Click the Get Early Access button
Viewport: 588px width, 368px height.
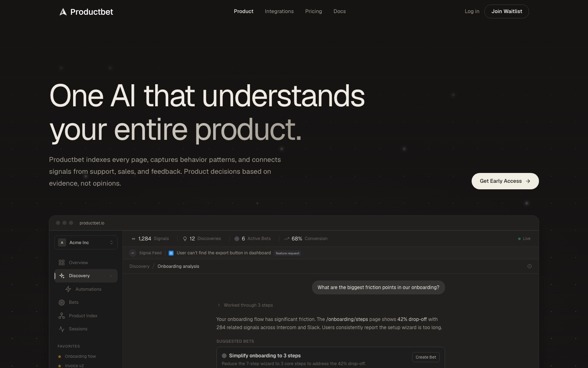point(505,181)
